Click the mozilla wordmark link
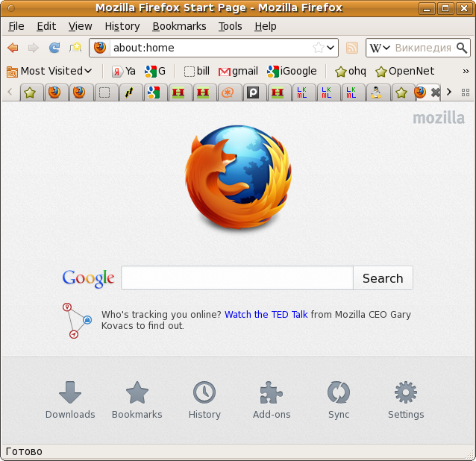This screenshot has width=476, height=461. (x=439, y=118)
